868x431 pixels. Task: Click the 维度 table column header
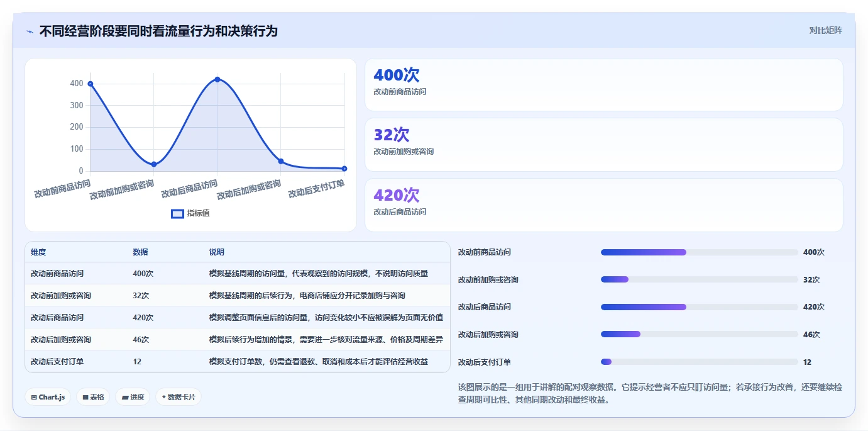pyautogui.click(x=38, y=252)
